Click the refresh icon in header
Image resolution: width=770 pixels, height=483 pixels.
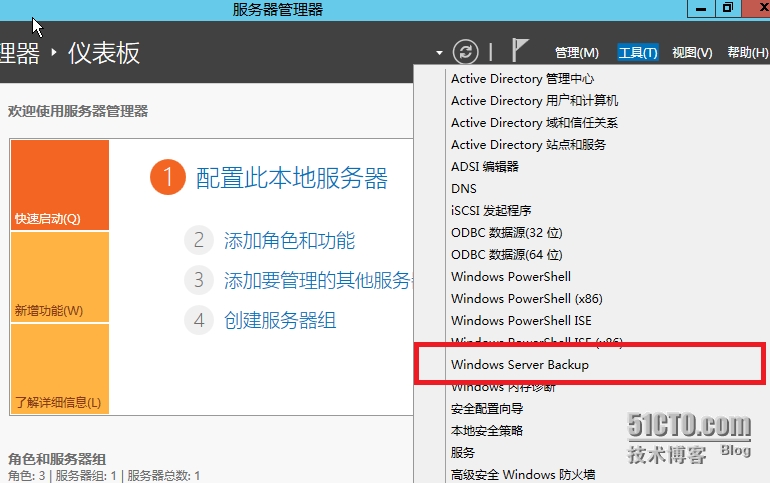(466, 52)
